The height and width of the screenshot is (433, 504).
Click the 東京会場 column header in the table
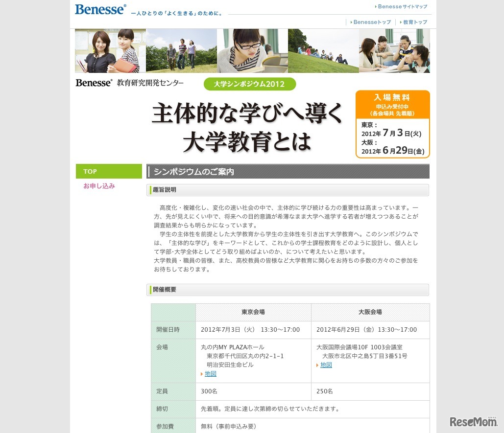click(x=253, y=312)
